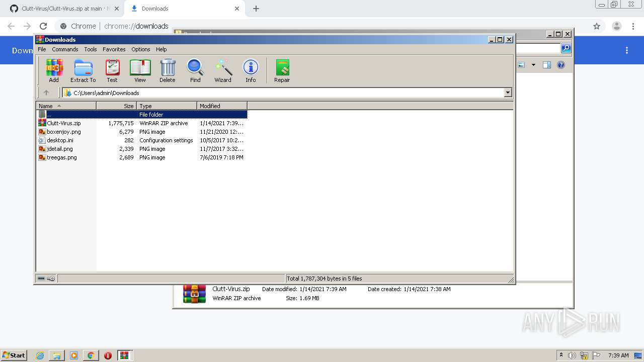Expand Explorer view options dropdown arrow
Image resolution: width=644 pixels, height=362 pixels.
click(x=533, y=65)
